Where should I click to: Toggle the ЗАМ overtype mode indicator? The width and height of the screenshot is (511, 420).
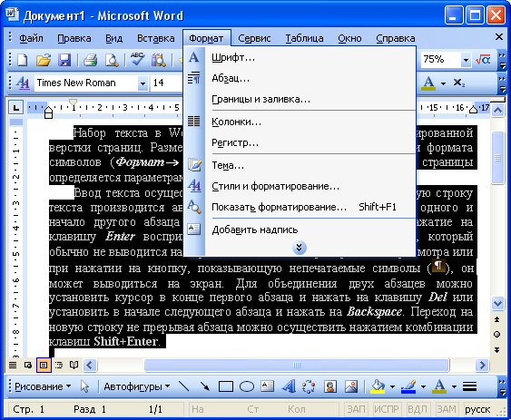point(446,409)
